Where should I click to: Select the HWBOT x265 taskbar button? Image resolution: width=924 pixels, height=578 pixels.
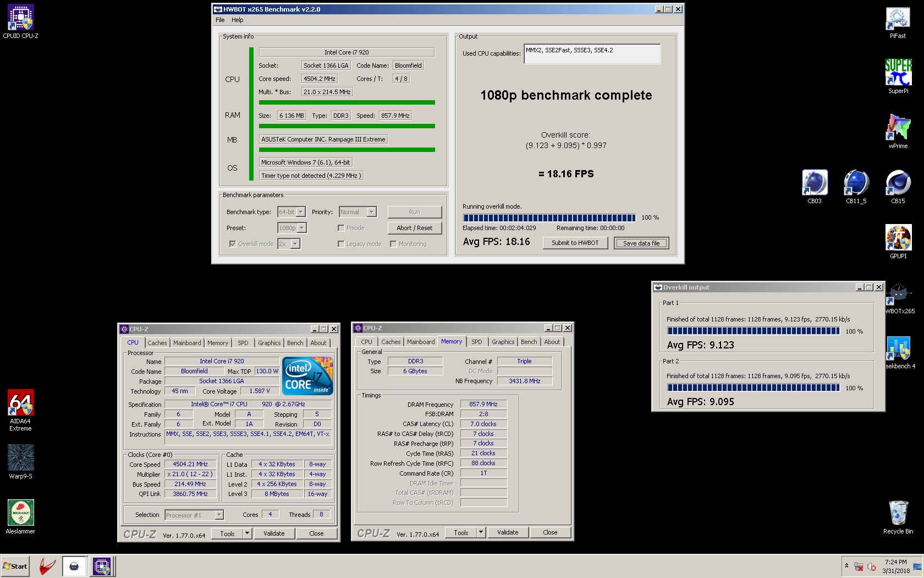point(74,566)
